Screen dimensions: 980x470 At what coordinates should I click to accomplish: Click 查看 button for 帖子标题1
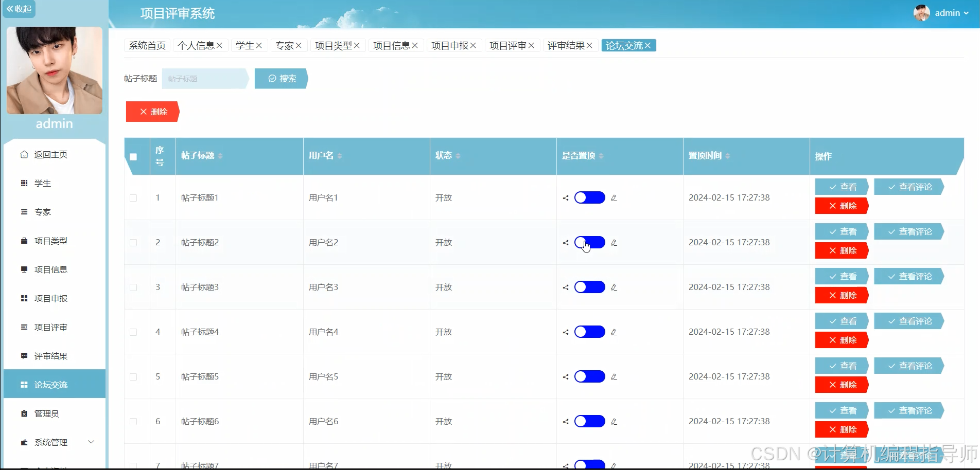(x=842, y=187)
